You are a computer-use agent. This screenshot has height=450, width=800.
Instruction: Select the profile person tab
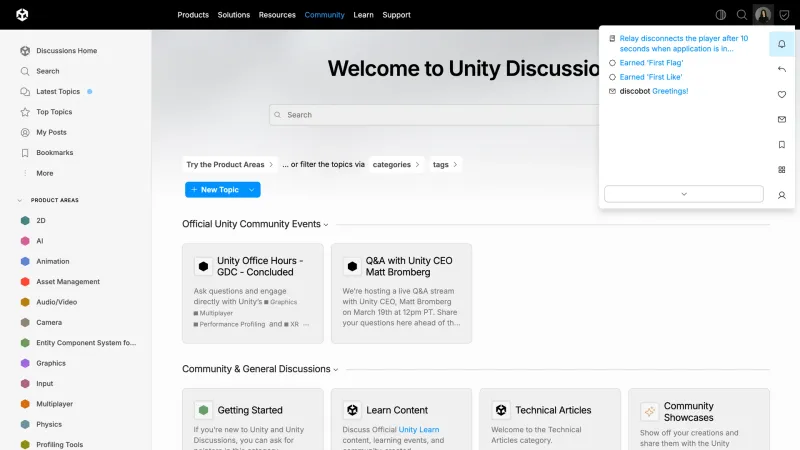(782, 195)
